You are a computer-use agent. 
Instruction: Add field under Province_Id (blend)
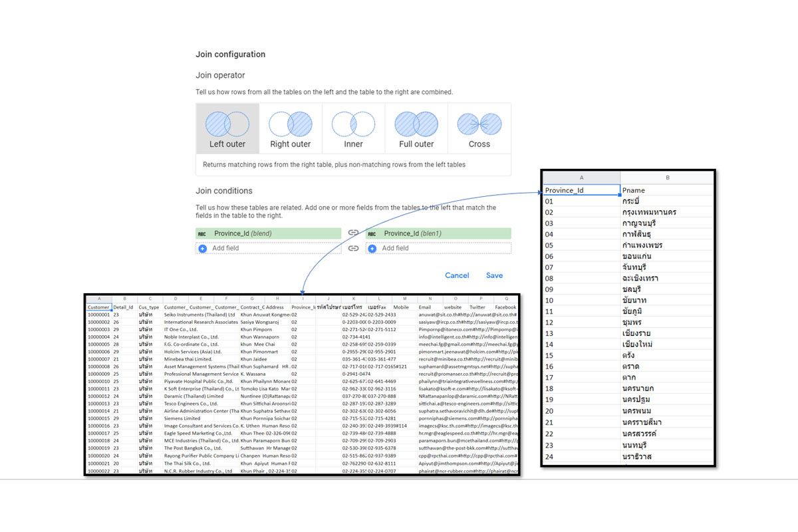pyautogui.click(x=269, y=248)
